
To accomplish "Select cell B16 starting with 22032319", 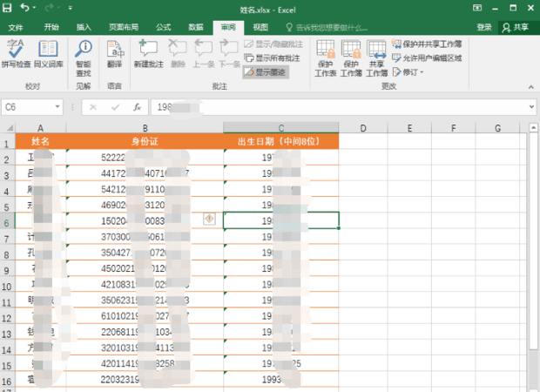I will click(145, 379).
